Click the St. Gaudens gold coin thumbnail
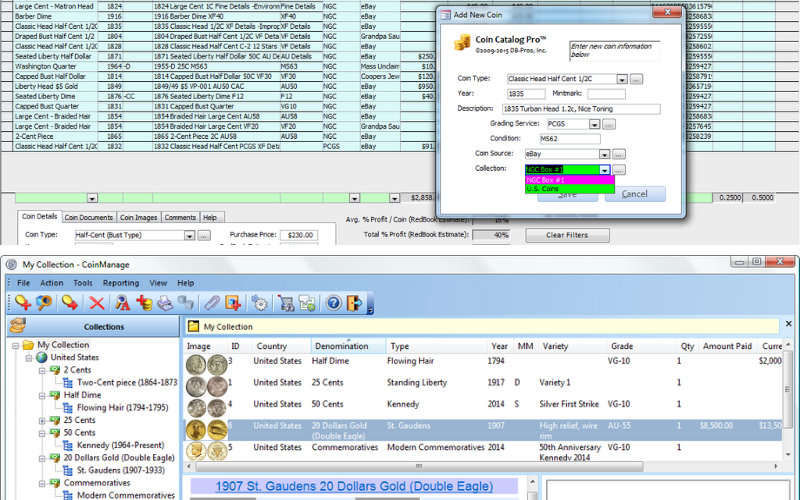This screenshot has width=800, height=500. (x=206, y=430)
